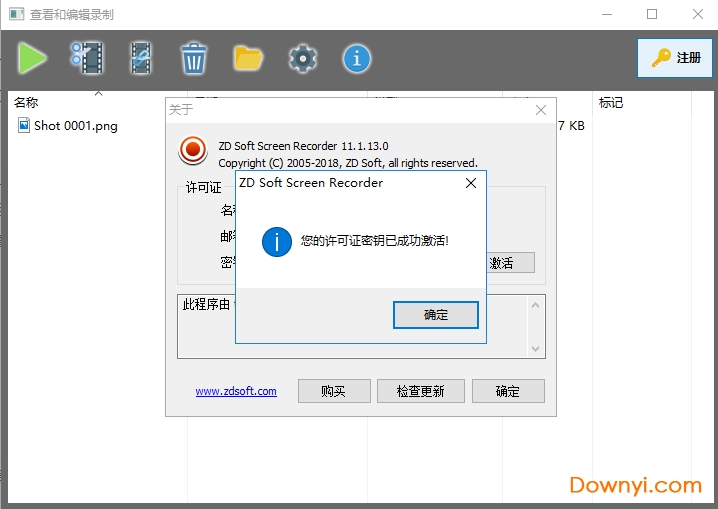Delete selected recording with trash icon
Screen dimensions: 718x509
tap(194, 58)
